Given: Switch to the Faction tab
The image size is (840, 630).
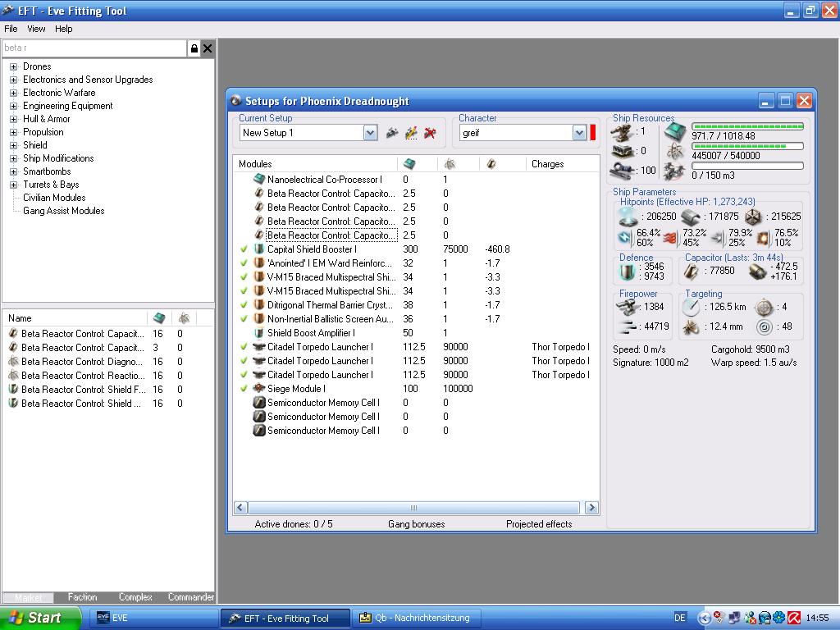Looking at the screenshot, I should click(83, 597).
